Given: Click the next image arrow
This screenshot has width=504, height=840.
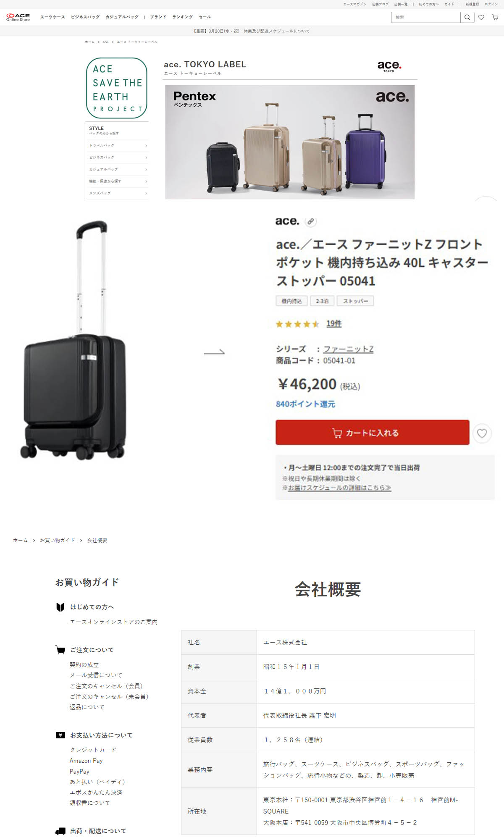Looking at the screenshot, I should coord(214,352).
